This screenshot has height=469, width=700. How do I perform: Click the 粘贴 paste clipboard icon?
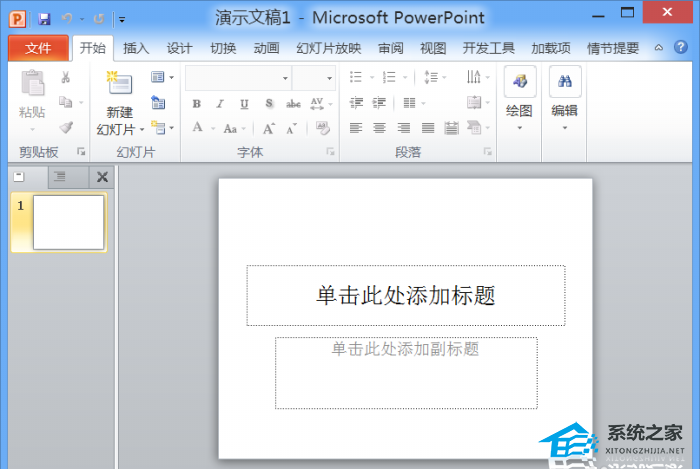(x=33, y=83)
